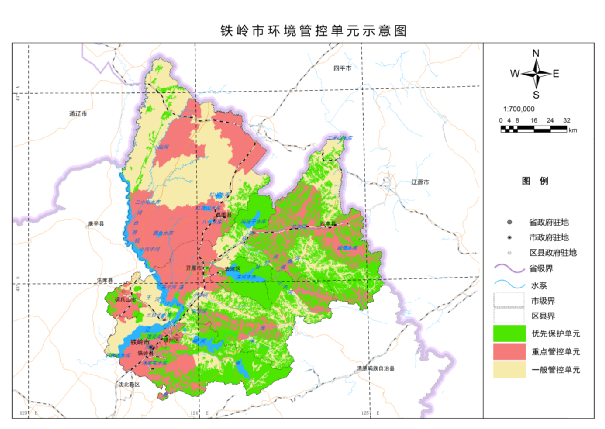
Task: Click the black-and-white scale bar
Action: pos(534,126)
